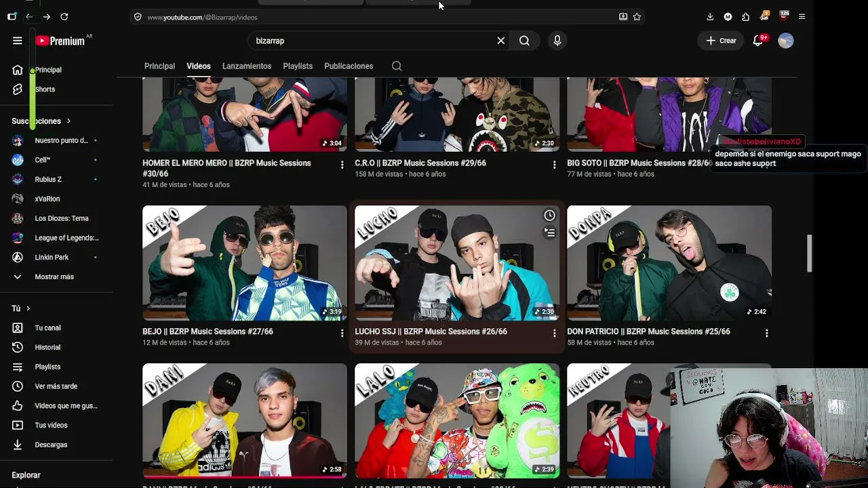Open the browser extensions puzzle icon

click(x=746, y=16)
